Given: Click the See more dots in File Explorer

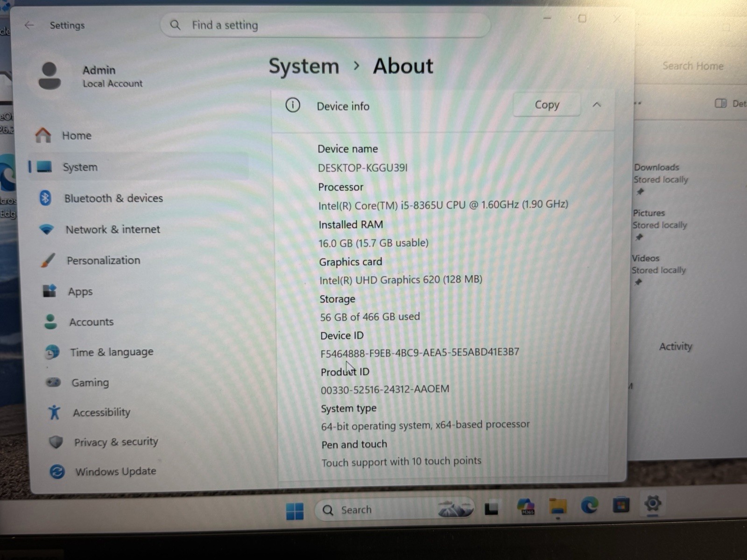Looking at the screenshot, I should (x=638, y=103).
